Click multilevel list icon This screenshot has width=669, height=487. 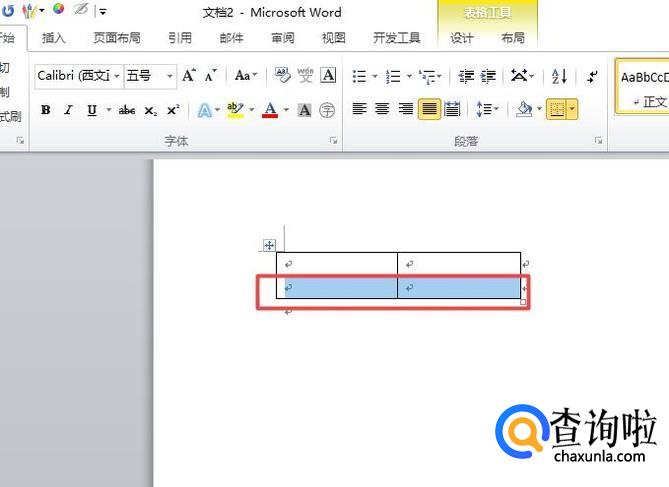428,76
